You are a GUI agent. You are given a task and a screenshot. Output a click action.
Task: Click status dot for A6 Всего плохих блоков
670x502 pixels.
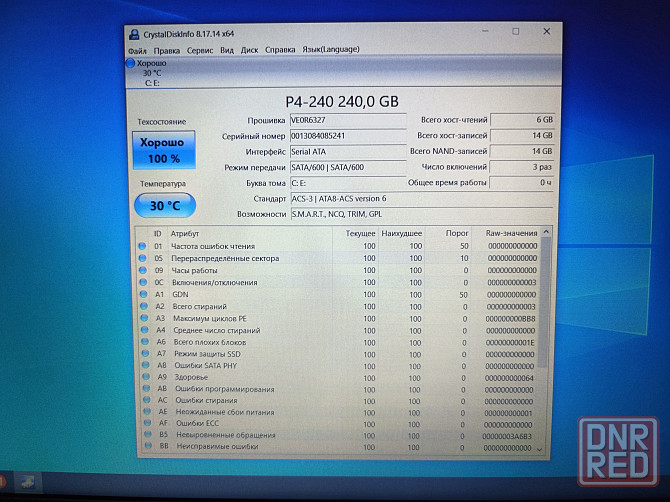(x=145, y=342)
